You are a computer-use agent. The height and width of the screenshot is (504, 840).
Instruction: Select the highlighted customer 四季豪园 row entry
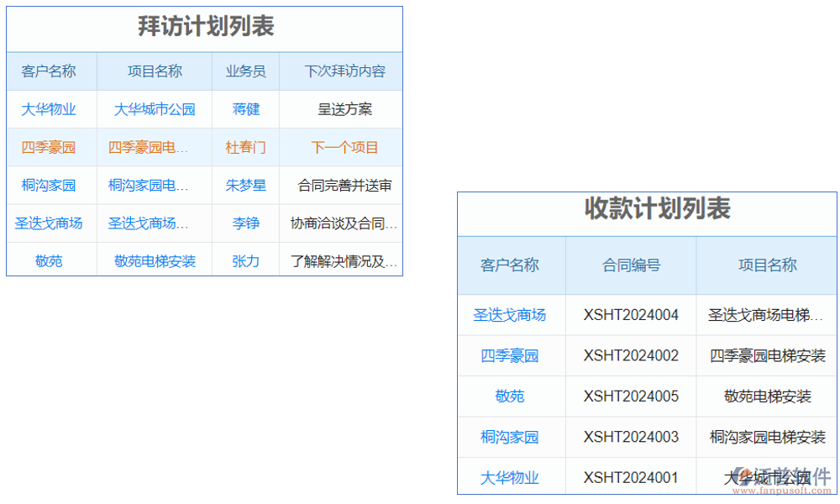pos(50,147)
